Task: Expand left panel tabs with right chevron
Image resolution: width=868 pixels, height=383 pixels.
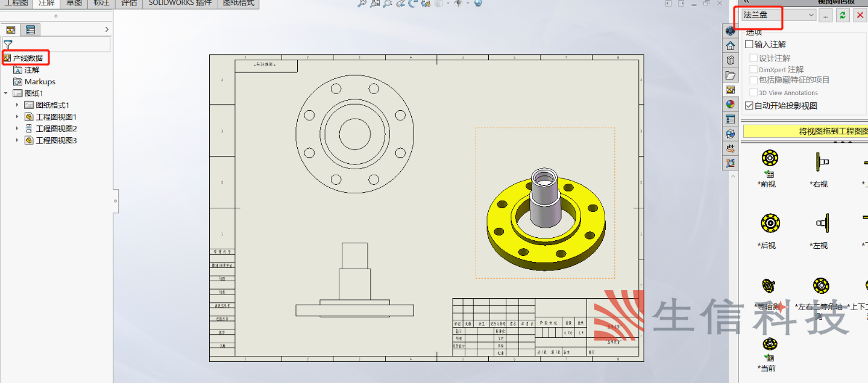Action: (107, 30)
